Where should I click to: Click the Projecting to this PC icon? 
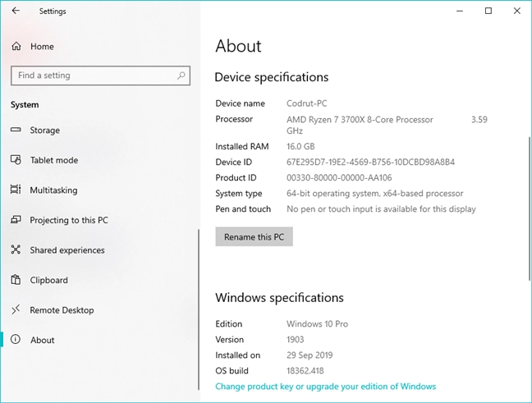(x=16, y=220)
